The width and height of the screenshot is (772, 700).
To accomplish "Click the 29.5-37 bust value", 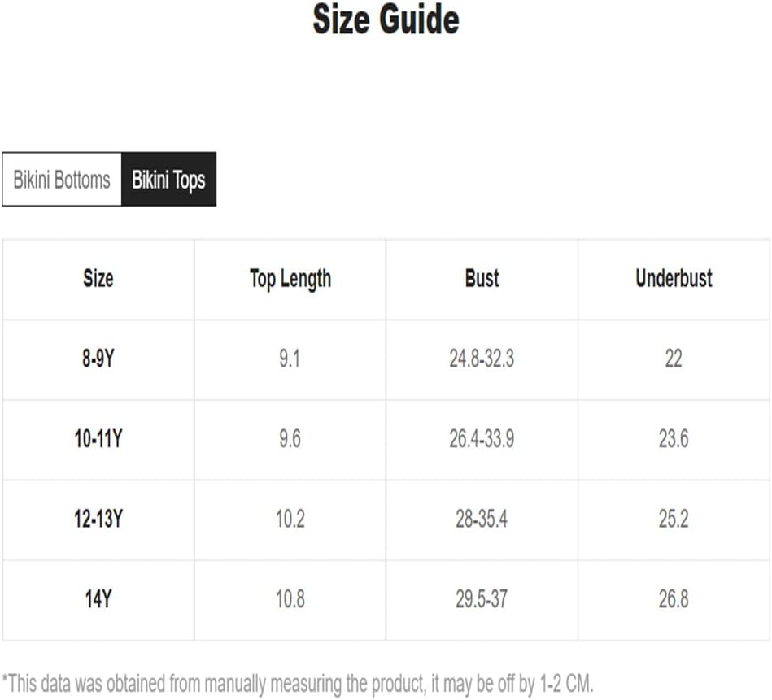I will tap(482, 599).
